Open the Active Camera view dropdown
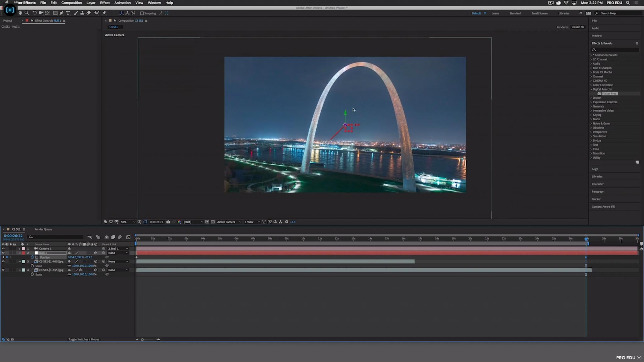Screen dimensions: 644x362 tap(227, 222)
